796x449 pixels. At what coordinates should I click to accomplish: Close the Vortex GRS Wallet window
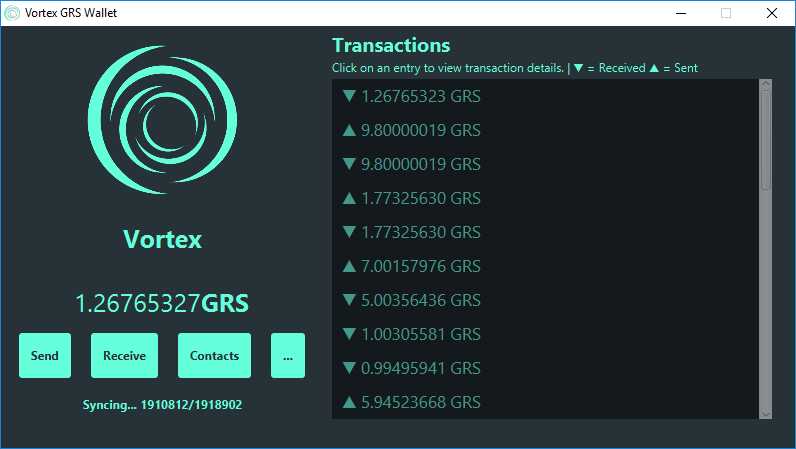(772, 13)
